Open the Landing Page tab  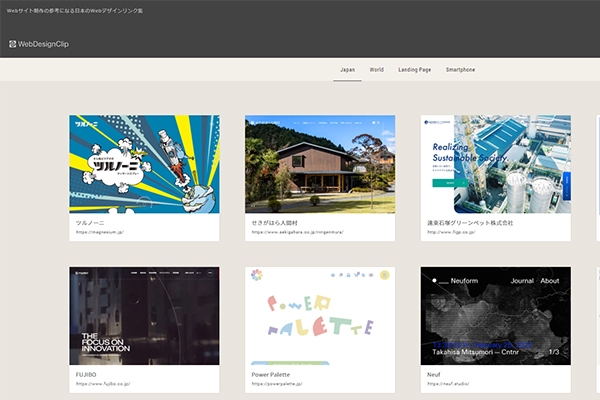(x=414, y=70)
